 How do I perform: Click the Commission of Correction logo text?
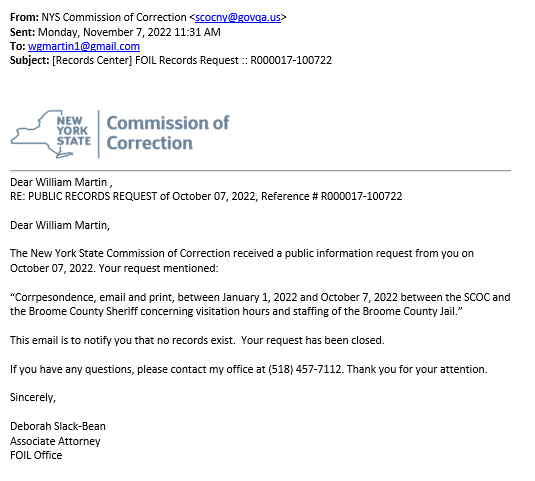(x=168, y=133)
